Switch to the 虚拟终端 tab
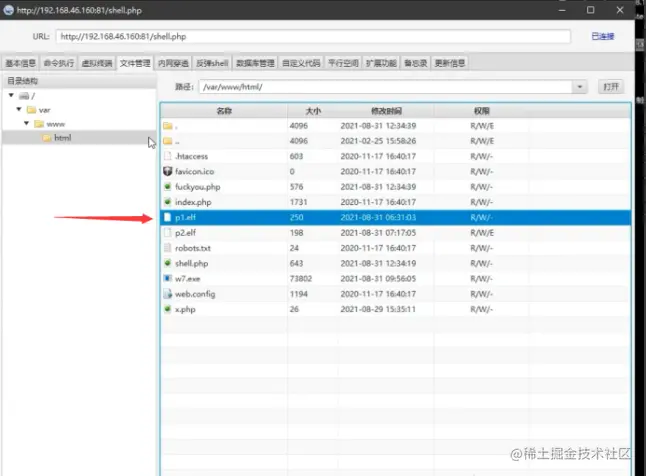Image resolution: width=646 pixels, height=476 pixels. point(97,63)
